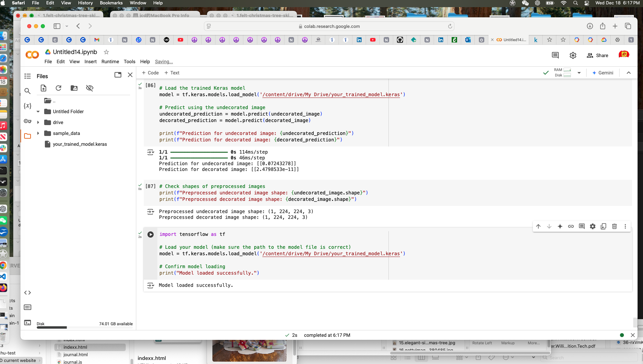Screen dimensions: 643x364
Task: Open notebook settings gear icon
Action: [x=573, y=55]
